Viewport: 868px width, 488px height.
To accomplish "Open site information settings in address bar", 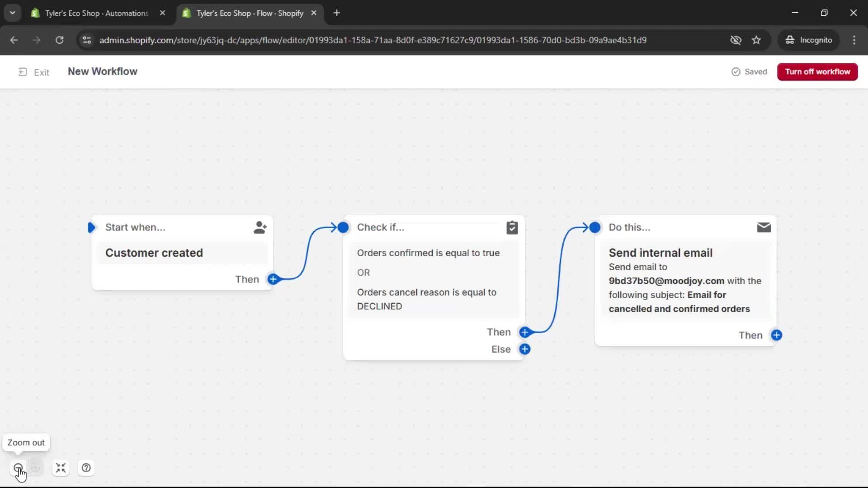I will (86, 40).
